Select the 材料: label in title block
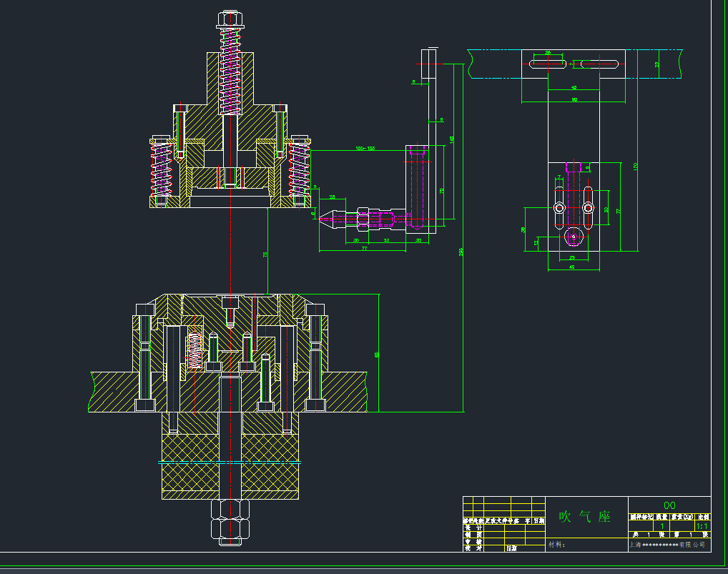Screen dimensions: 728x574 [x=556, y=545]
